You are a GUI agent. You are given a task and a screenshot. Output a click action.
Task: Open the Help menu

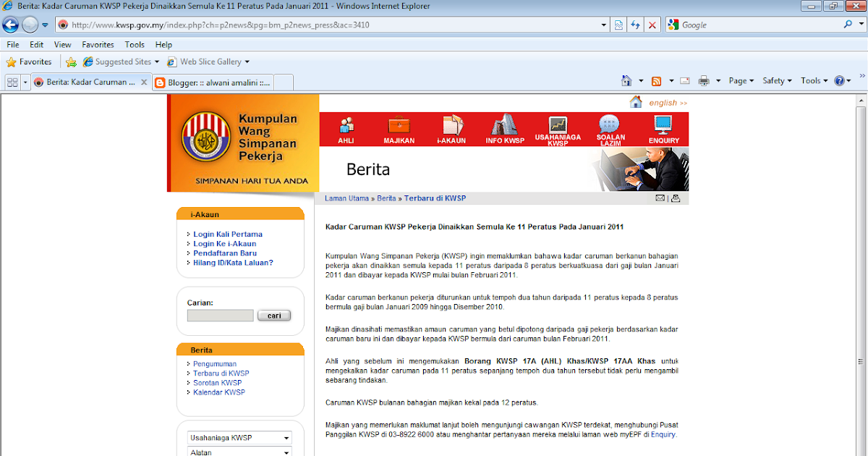(163, 45)
